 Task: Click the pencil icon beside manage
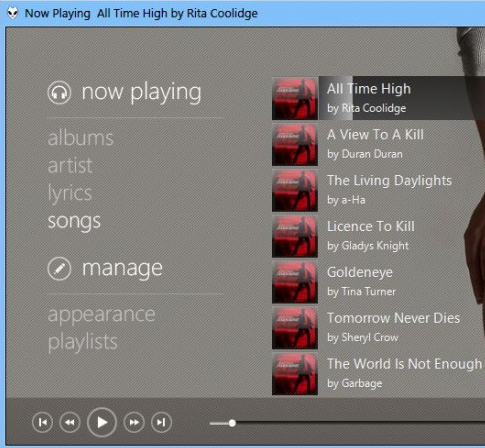click(x=59, y=269)
